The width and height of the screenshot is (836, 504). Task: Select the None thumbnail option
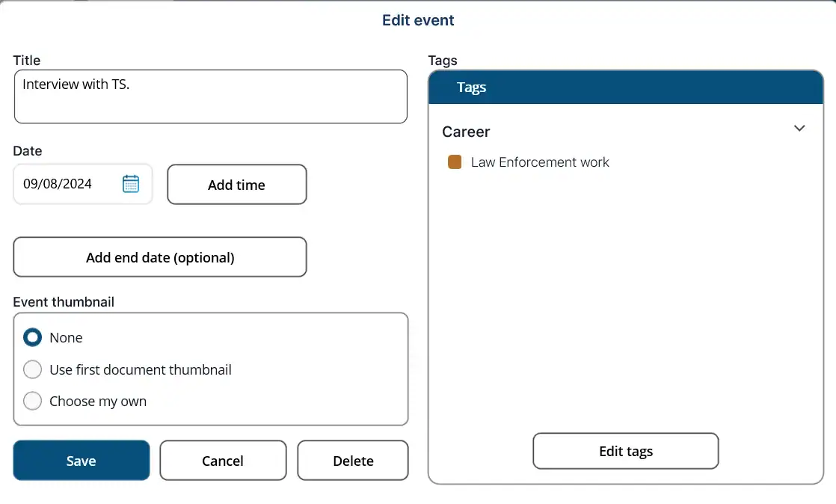pyautogui.click(x=33, y=338)
